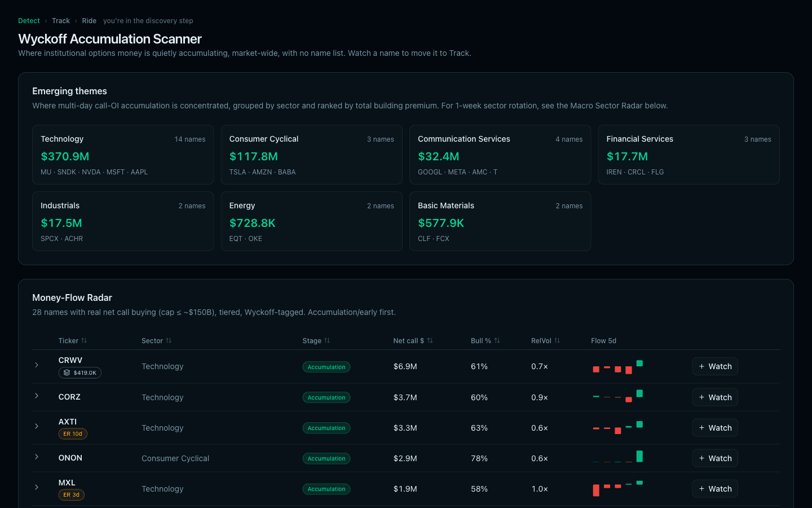Screen dimensions: 812x508
Task: Click the $3.7M net call value
Action: click(405, 397)
